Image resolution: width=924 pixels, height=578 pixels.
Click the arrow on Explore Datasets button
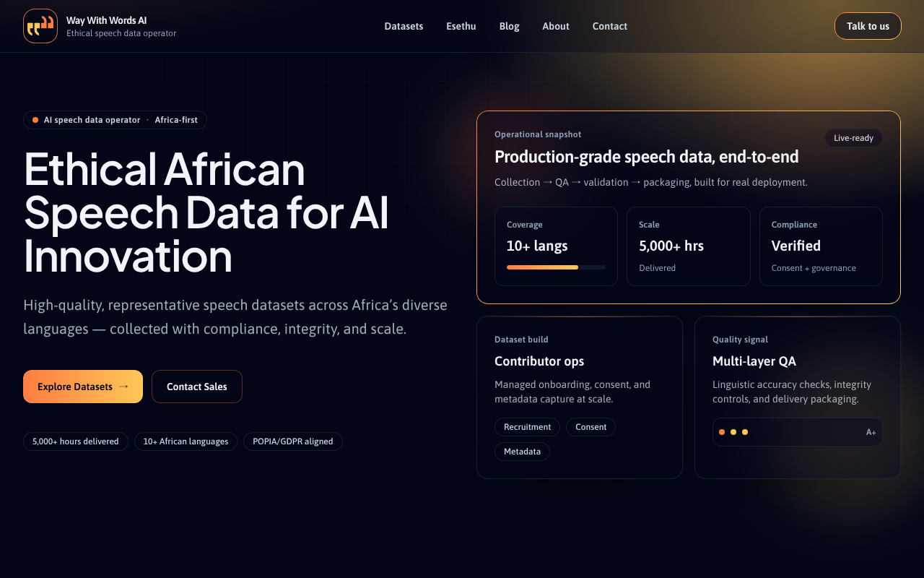click(123, 387)
